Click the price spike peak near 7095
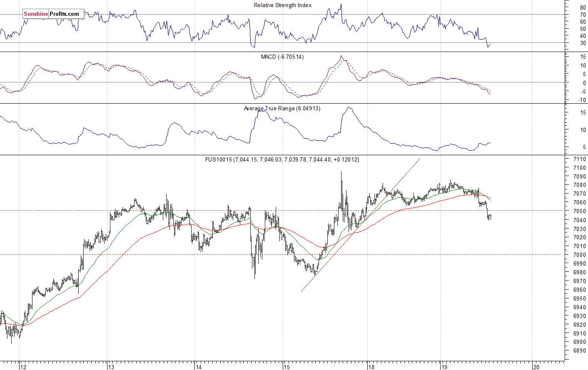Screen dimensions: 588x370 click(341, 172)
